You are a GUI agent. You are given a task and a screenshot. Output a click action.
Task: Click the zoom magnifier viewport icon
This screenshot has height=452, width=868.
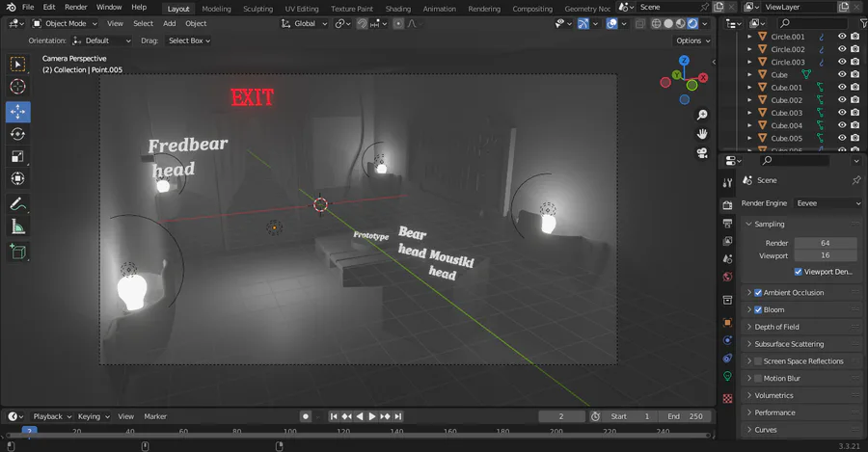pyautogui.click(x=702, y=115)
